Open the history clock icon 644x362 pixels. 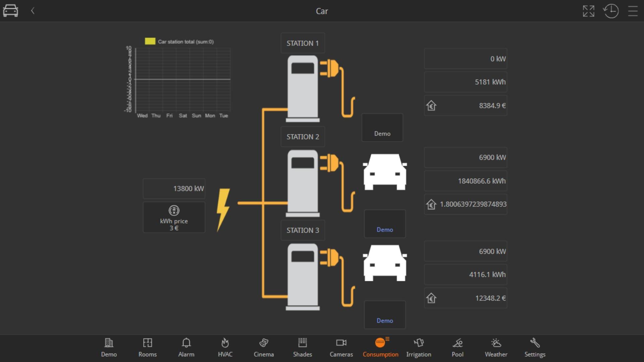pyautogui.click(x=611, y=11)
